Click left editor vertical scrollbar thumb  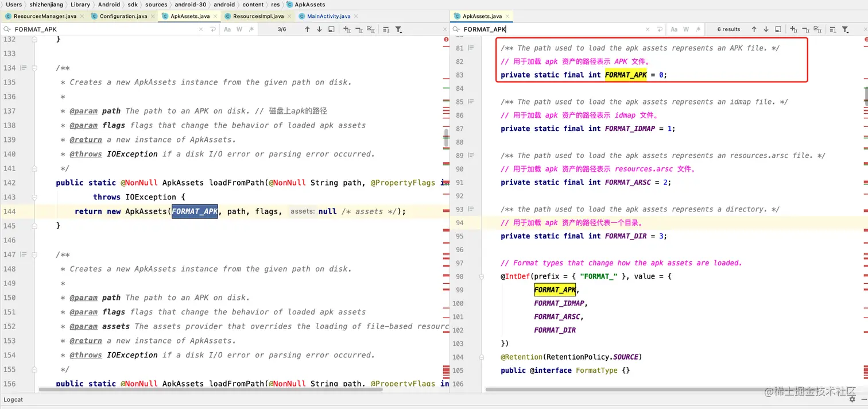[x=445, y=138]
